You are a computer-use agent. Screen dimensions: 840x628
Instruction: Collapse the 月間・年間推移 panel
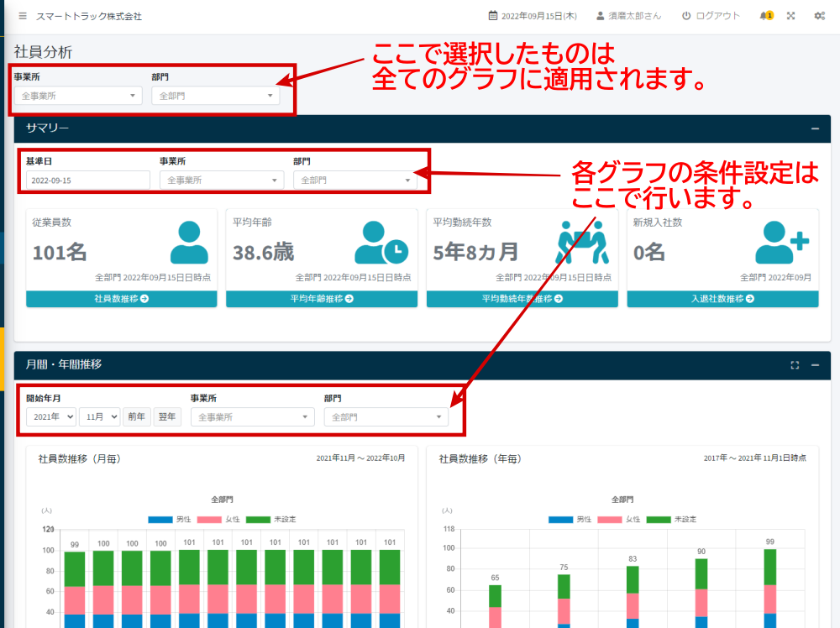click(815, 365)
